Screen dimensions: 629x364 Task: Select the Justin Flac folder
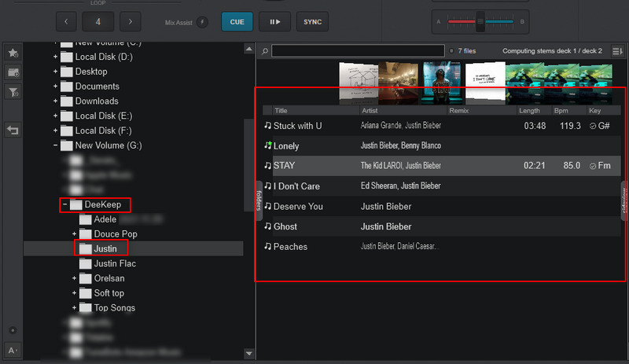coord(115,263)
